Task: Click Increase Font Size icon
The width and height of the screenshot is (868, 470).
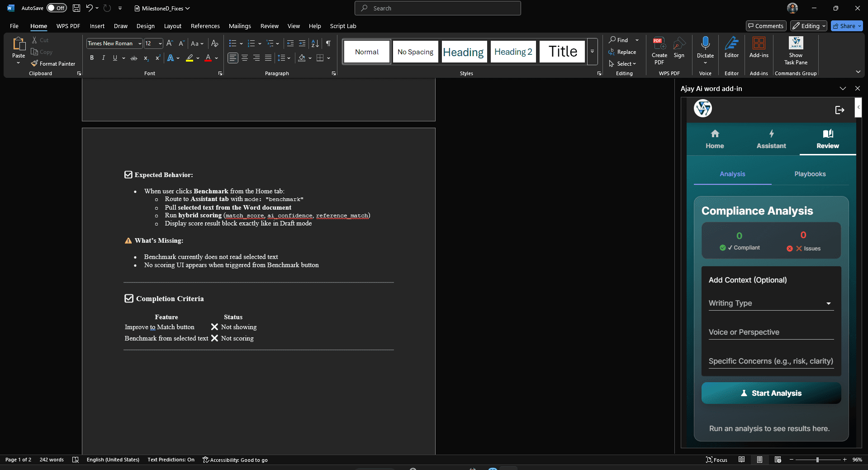Action: 170,43
